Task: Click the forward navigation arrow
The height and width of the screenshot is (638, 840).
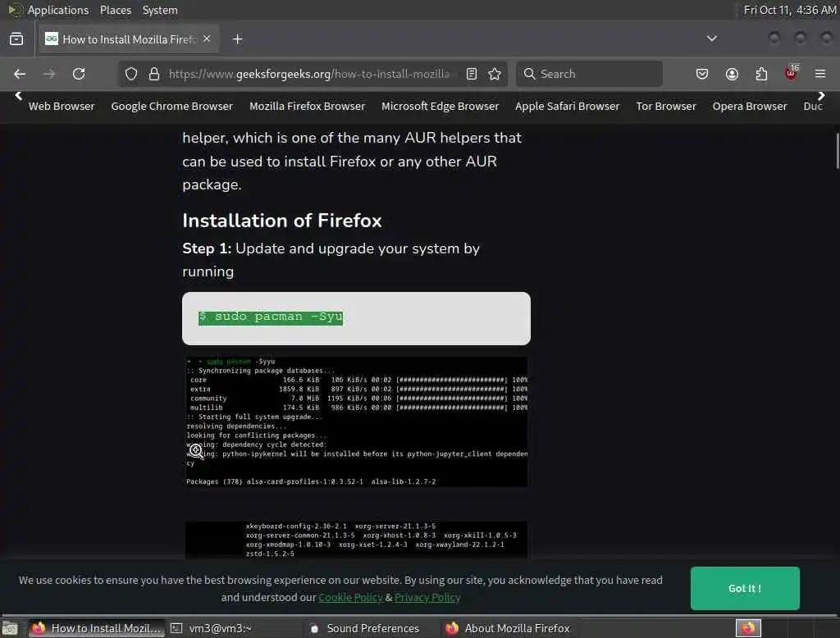Action: click(49, 74)
